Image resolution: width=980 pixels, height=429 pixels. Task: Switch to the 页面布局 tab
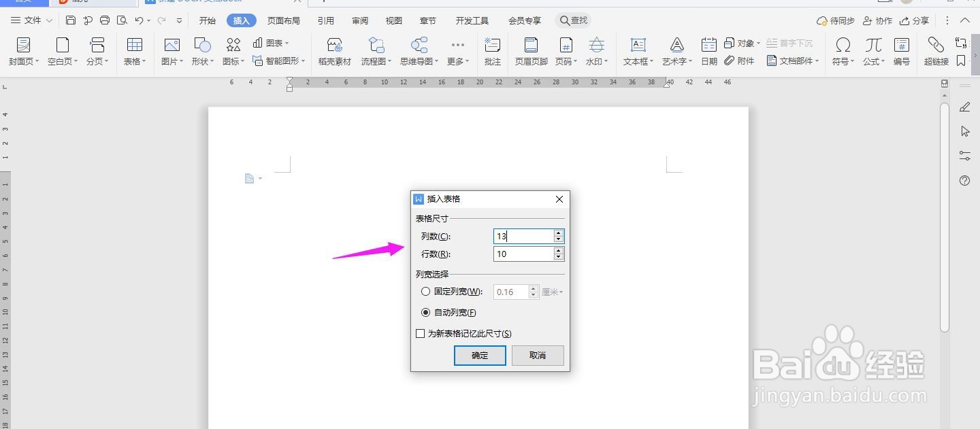(283, 21)
